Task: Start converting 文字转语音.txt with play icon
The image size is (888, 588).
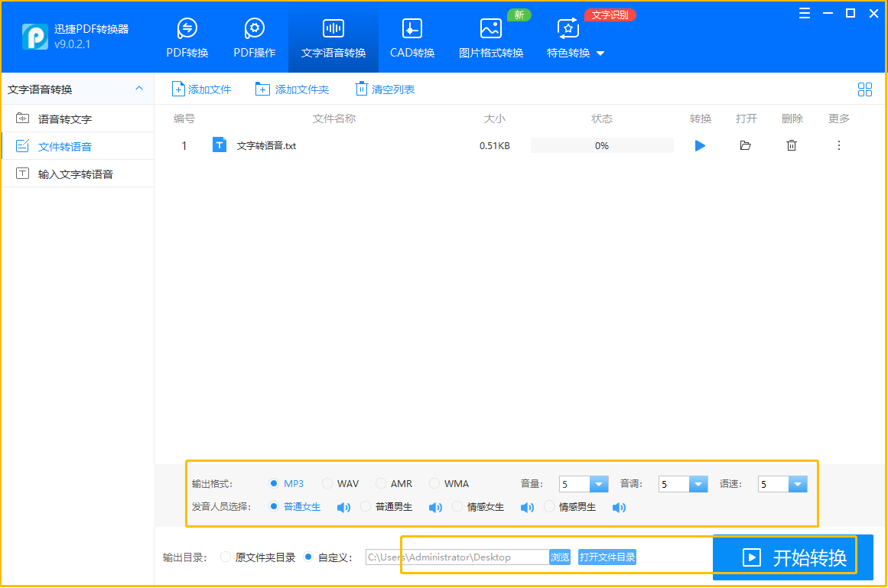Action: click(700, 146)
